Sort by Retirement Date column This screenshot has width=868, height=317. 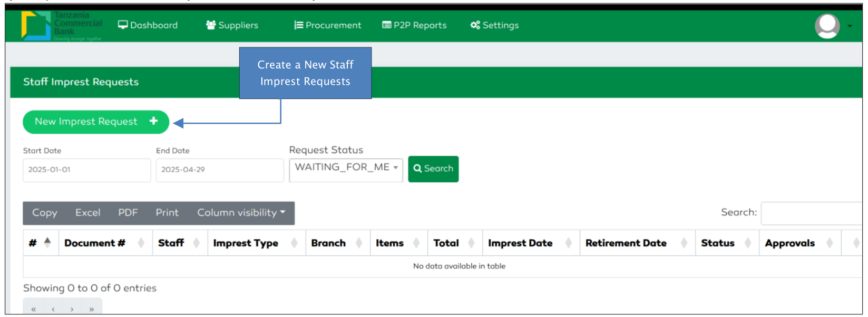638,243
